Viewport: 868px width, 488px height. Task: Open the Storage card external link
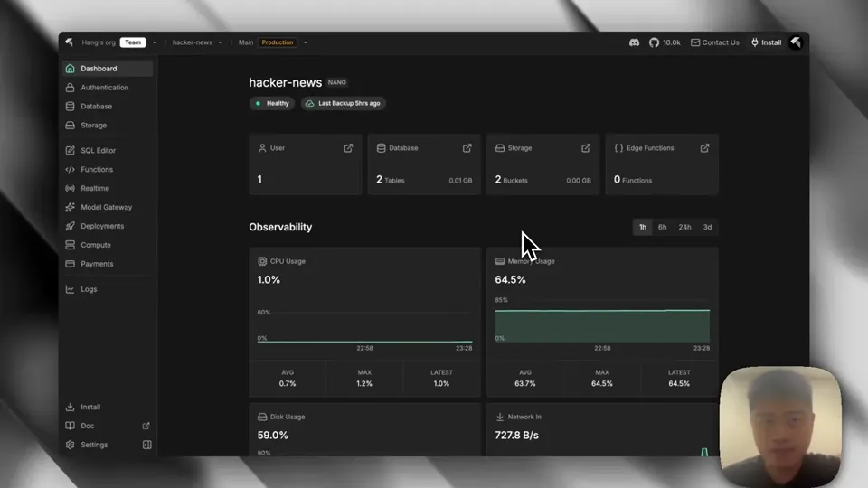(x=586, y=148)
